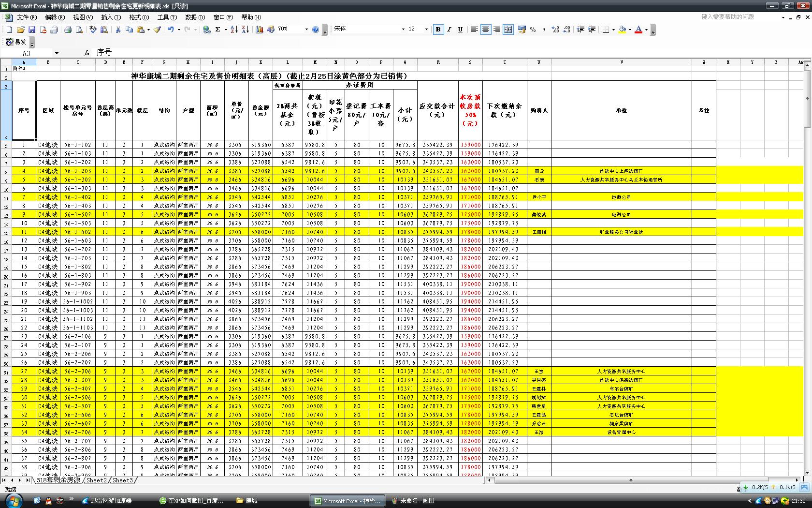Click the Cut scissors icon

pyautogui.click(x=117, y=30)
